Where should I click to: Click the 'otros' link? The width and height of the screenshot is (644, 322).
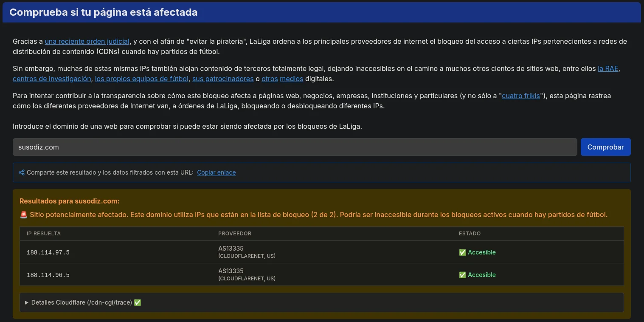coord(270,79)
